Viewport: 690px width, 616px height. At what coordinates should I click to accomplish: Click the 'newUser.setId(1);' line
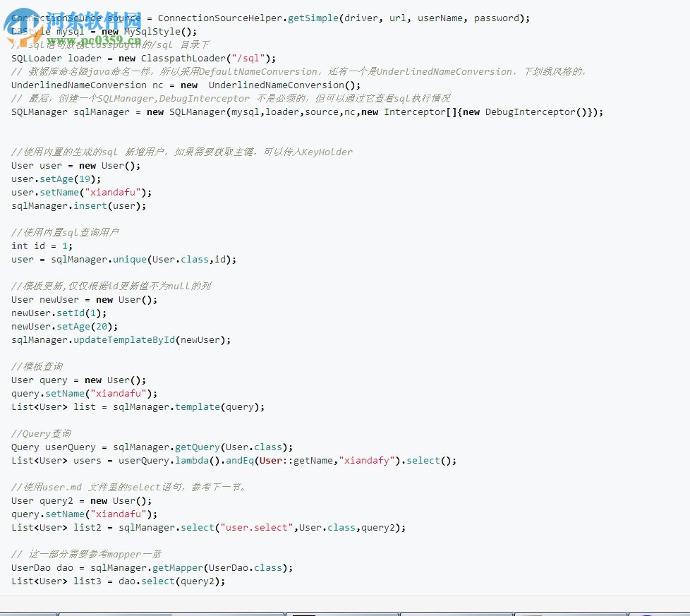click(59, 313)
